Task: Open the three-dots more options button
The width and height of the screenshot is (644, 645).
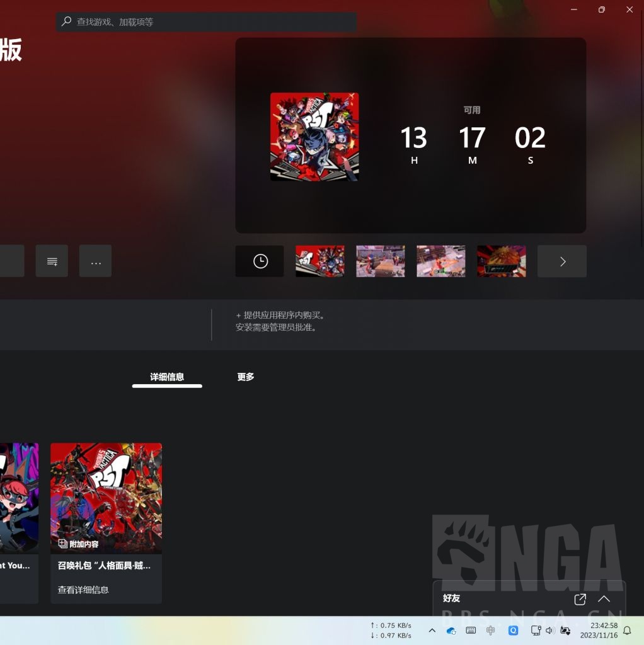Action: tap(96, 261)
